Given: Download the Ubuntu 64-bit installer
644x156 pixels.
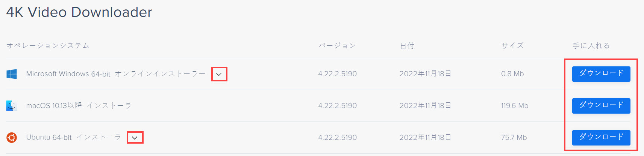Looking at the screenshot, I should [601, 138].
